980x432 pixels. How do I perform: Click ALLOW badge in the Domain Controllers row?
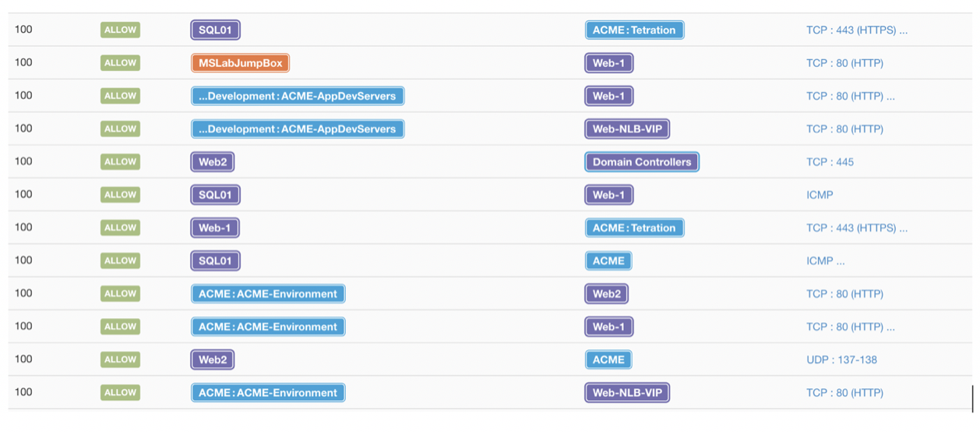tap(120, 162)
